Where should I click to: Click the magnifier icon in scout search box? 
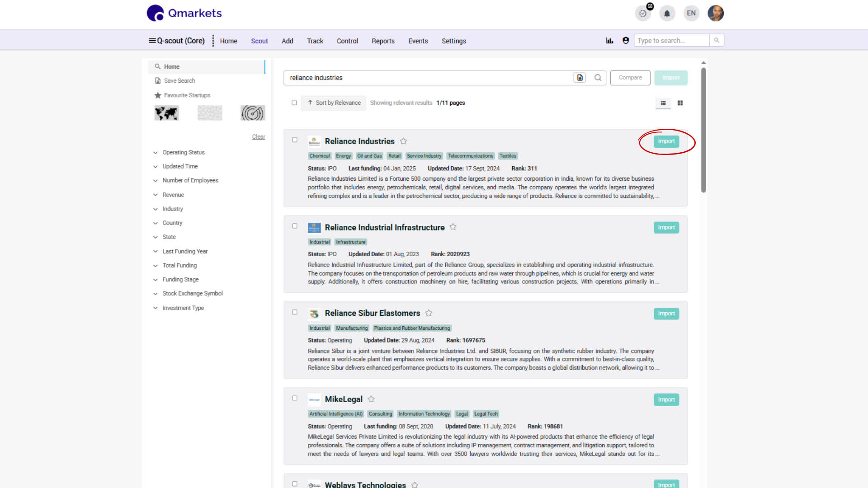pos(598,78)
